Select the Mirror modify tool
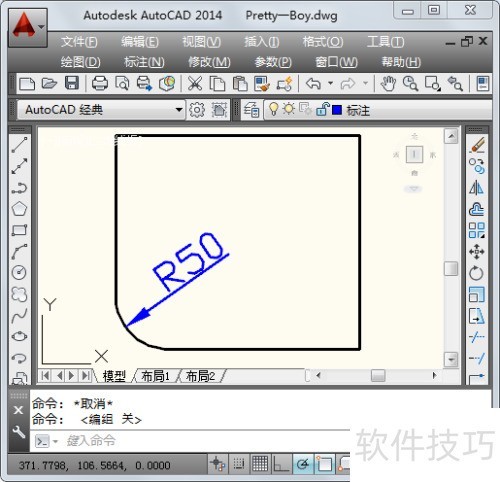This screenshot has width=500, height=482. tap(477, 188)
